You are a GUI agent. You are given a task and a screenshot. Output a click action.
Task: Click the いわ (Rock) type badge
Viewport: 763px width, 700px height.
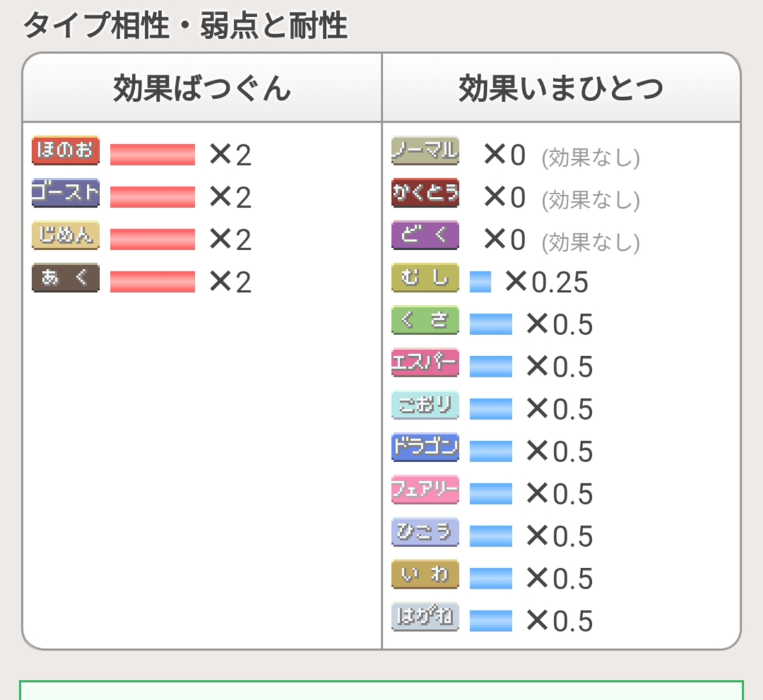click(425, 574)
